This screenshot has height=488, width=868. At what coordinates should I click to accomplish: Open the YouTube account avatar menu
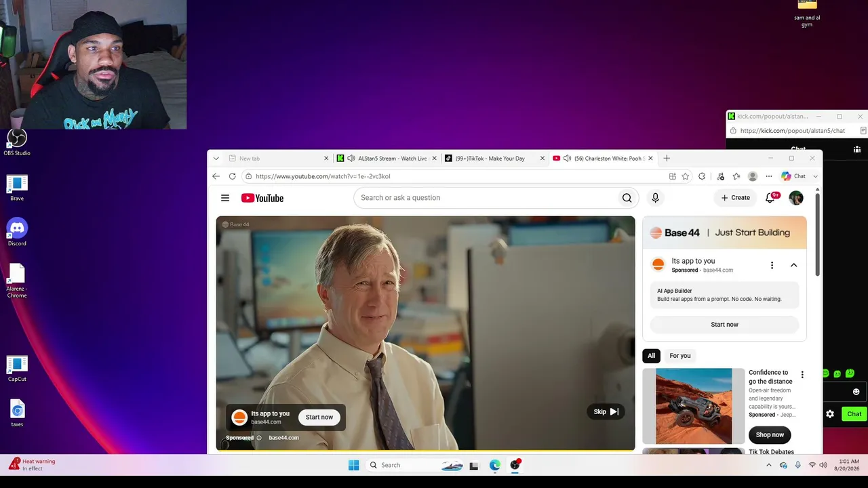(x=796, y=198)
